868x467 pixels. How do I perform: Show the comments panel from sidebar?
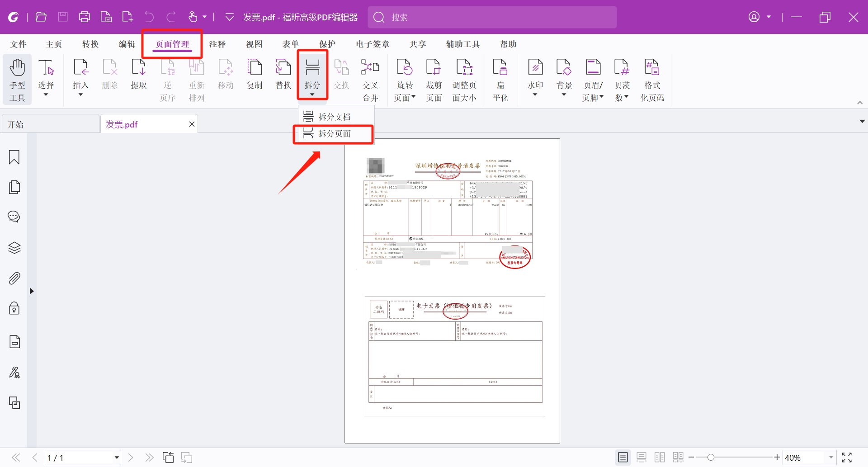[14, 217]
